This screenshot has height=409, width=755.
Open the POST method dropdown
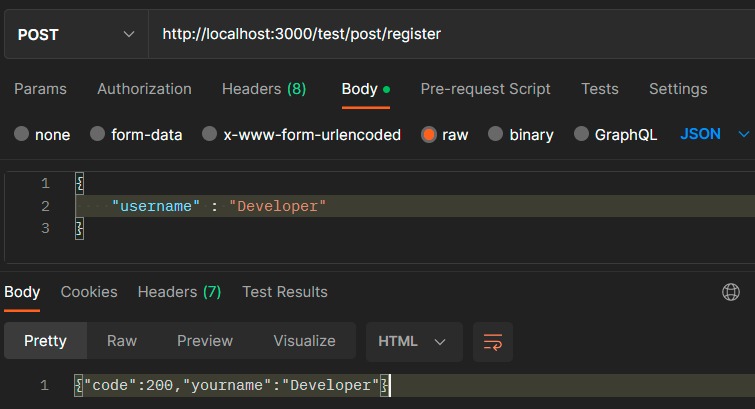point(76,34)
